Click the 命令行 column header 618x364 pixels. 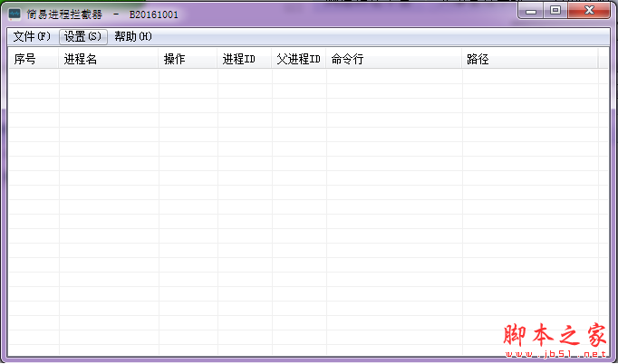pos(394,59)
